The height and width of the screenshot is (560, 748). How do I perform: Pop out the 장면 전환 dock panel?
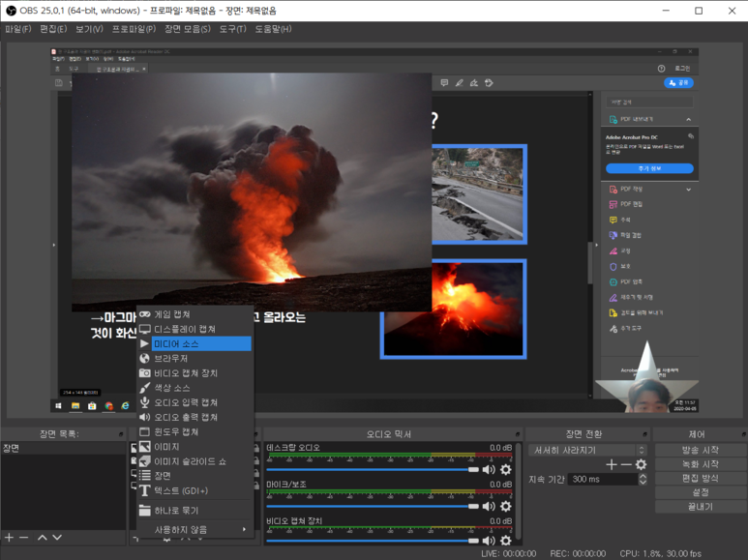click(645, 434)
